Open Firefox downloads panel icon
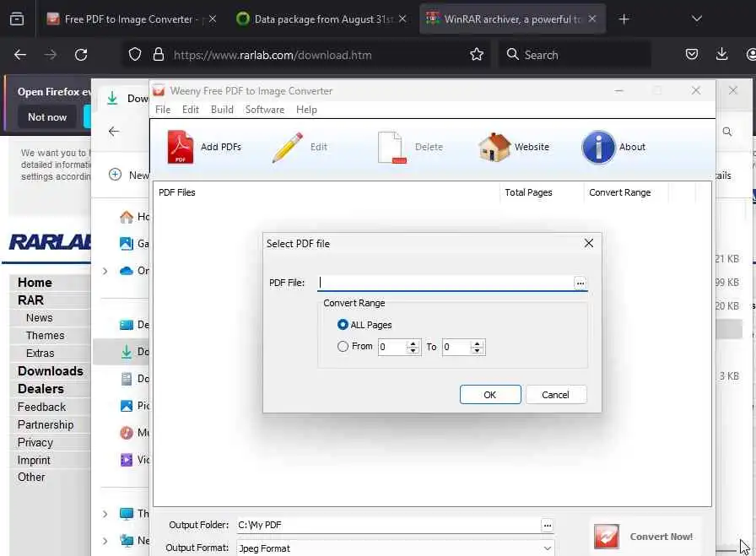The image size is (756, 556). 721,55
